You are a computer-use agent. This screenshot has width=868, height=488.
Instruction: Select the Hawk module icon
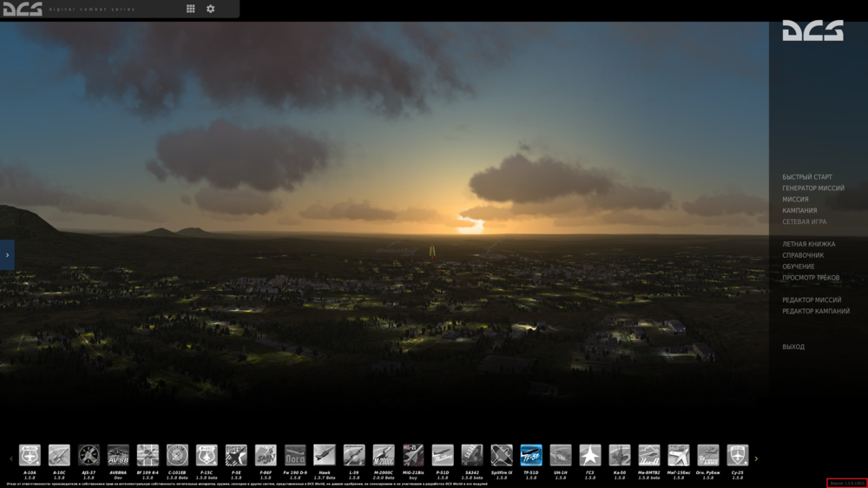coord(325,455)
